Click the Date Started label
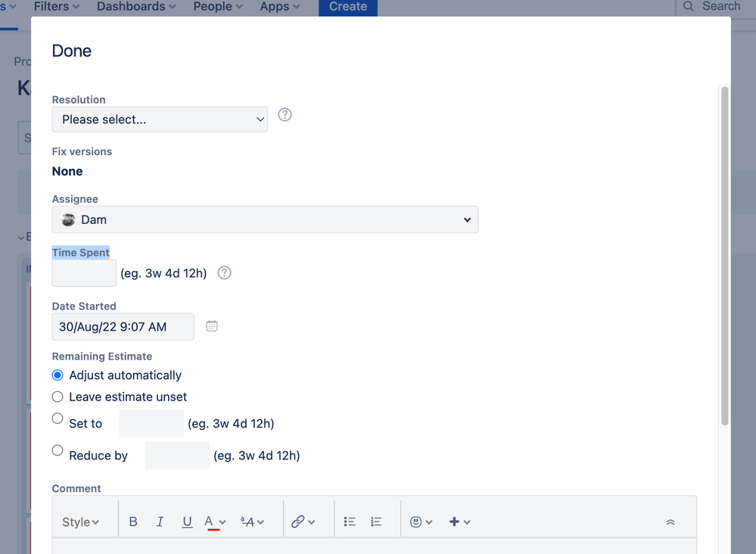Screen dimensions: 756x554 [84, 307]
